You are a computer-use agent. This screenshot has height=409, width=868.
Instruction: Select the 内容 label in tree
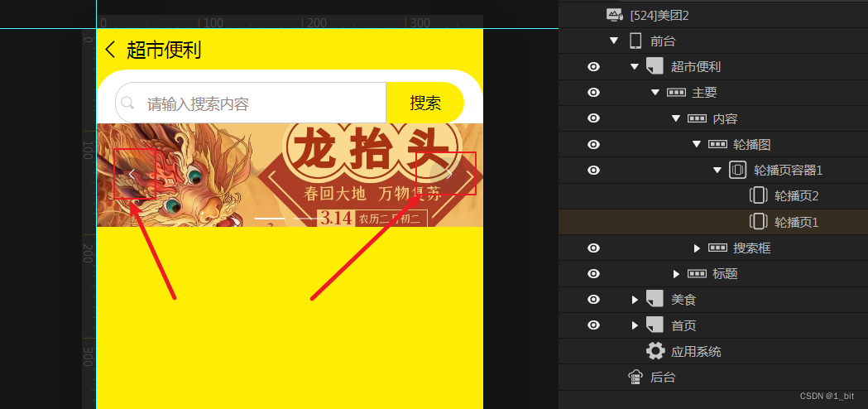[x=725, y=118]
